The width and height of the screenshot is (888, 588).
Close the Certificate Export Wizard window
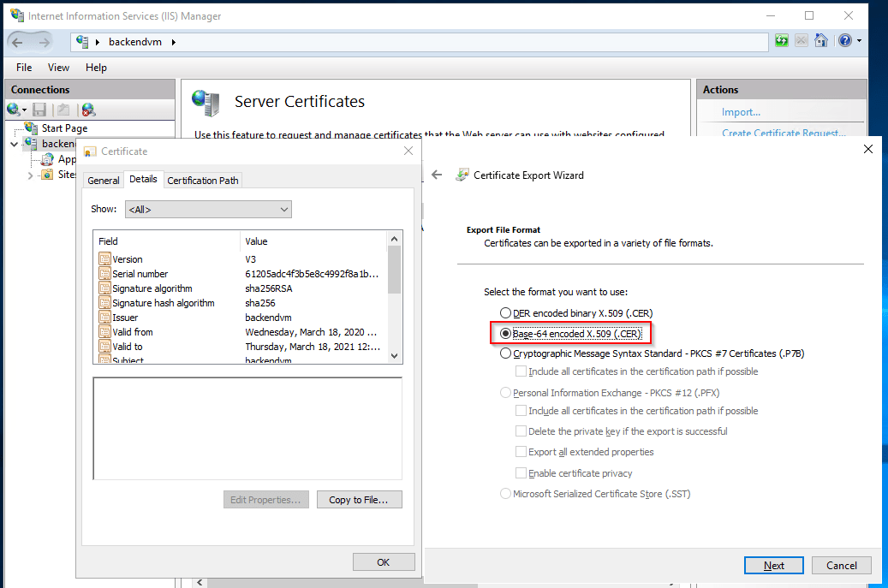click(868, 149)
